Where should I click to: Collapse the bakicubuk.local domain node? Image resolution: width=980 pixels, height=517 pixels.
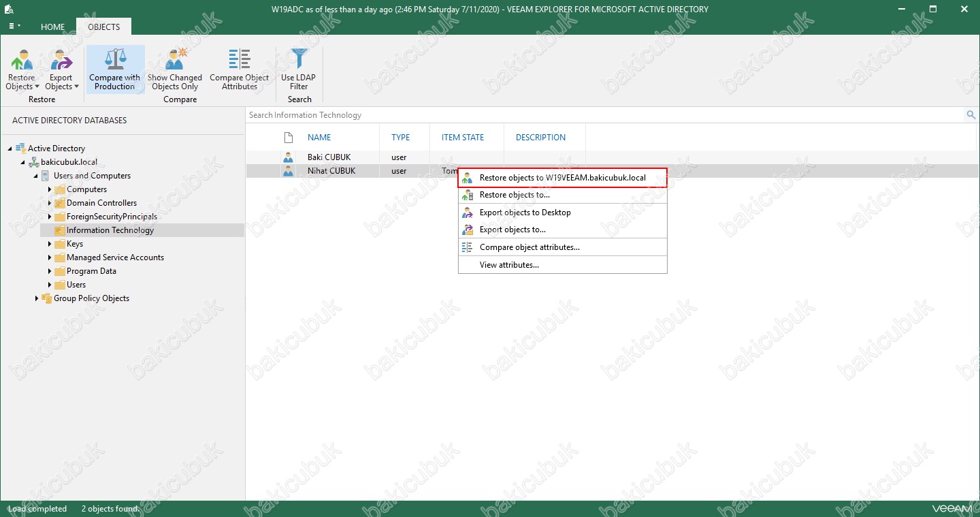(23, 162)
